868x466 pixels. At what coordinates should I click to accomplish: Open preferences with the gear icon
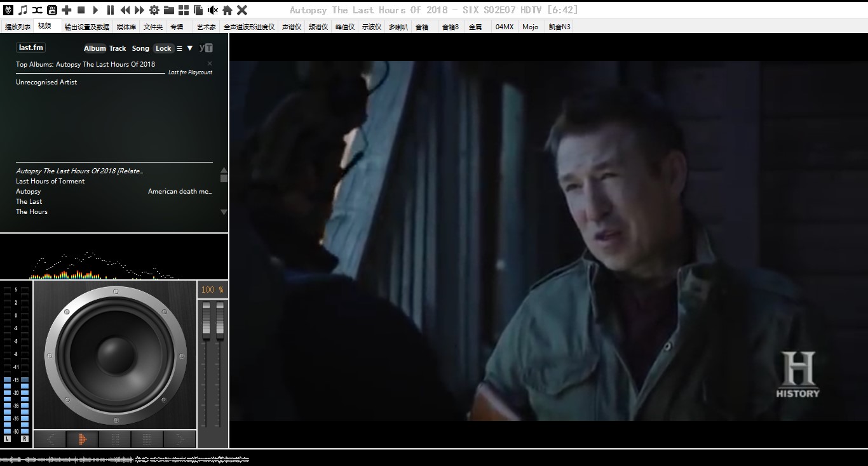(154, 10)
